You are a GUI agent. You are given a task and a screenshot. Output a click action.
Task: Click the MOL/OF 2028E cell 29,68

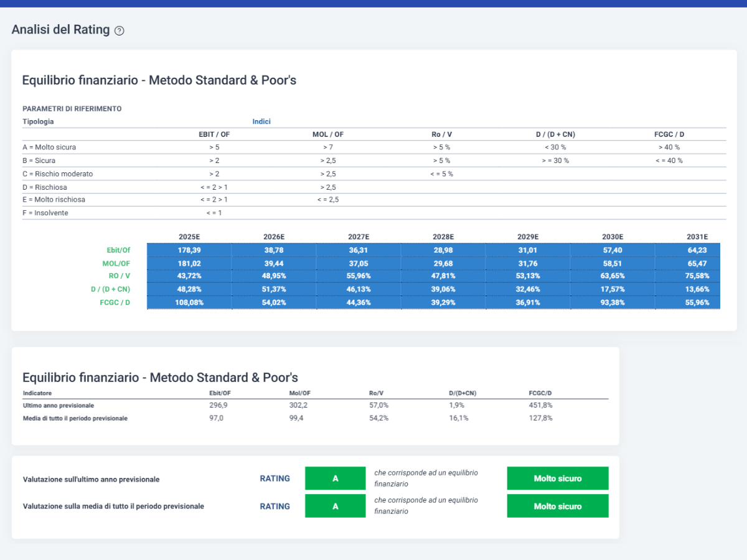coord(443,263)
